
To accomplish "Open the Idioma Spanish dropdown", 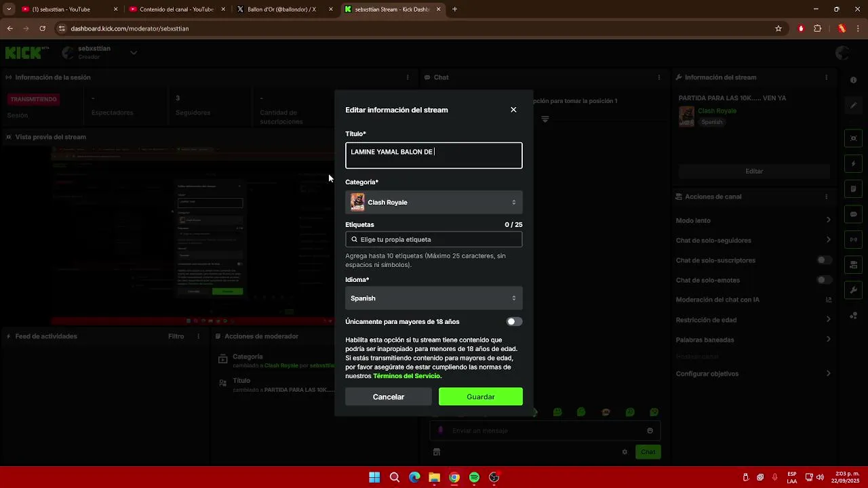I will coord(434,298).
